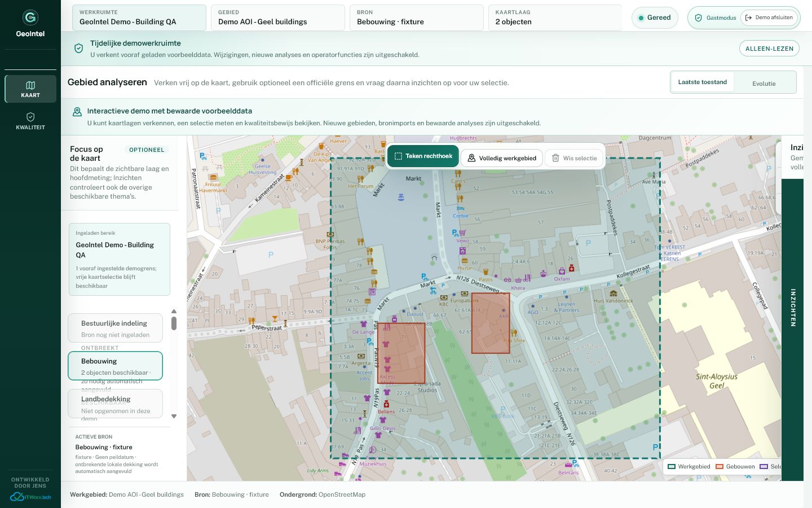Image resolution: width=812 pixels, height=508 pixels.
Task: Click the scroll up arrow in layer list
Action: pyautogui.click(x=174, y=312)
